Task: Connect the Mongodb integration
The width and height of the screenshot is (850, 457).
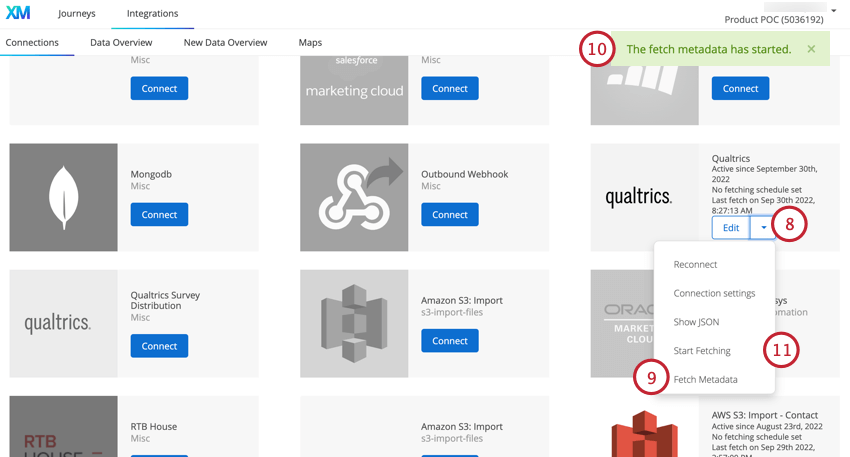Action: [159, 215]
